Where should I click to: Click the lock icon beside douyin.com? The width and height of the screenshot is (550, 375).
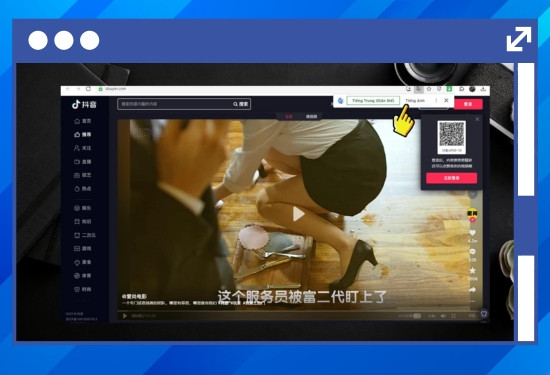click(x=101, y=89)
